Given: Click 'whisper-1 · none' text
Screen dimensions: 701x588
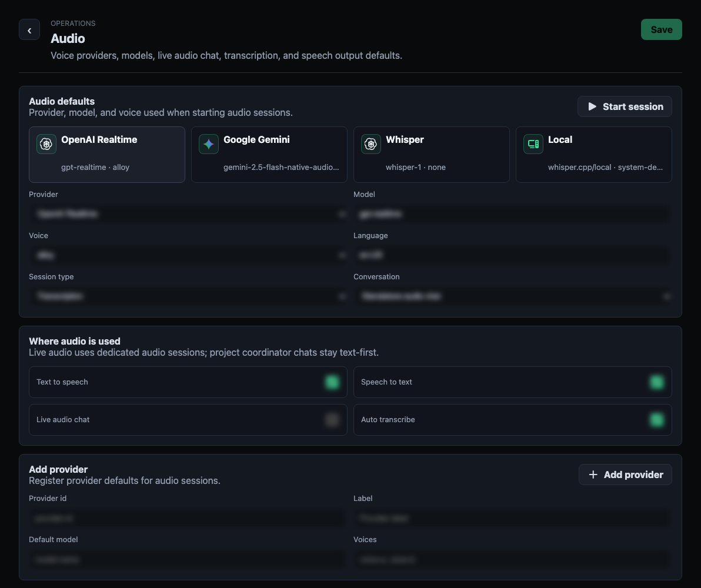Looking at the screenshot, I should point(416,167).
